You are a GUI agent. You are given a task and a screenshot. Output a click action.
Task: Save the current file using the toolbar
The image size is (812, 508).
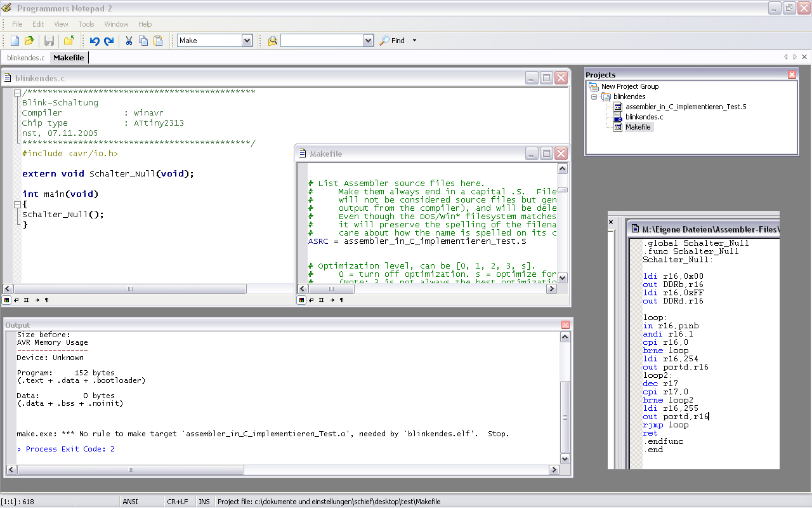click(49, 41)
